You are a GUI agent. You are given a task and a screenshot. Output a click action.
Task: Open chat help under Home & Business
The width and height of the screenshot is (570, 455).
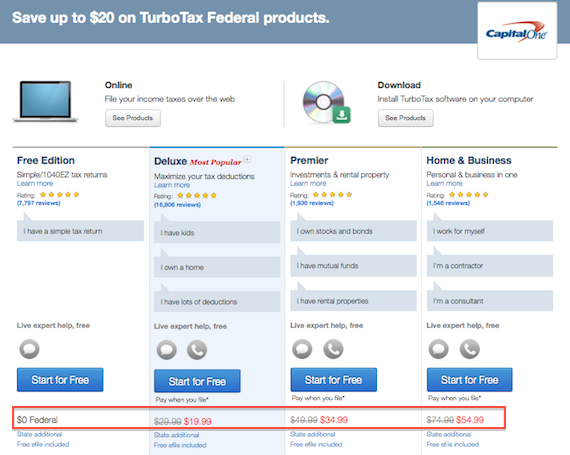coord(439,349)
